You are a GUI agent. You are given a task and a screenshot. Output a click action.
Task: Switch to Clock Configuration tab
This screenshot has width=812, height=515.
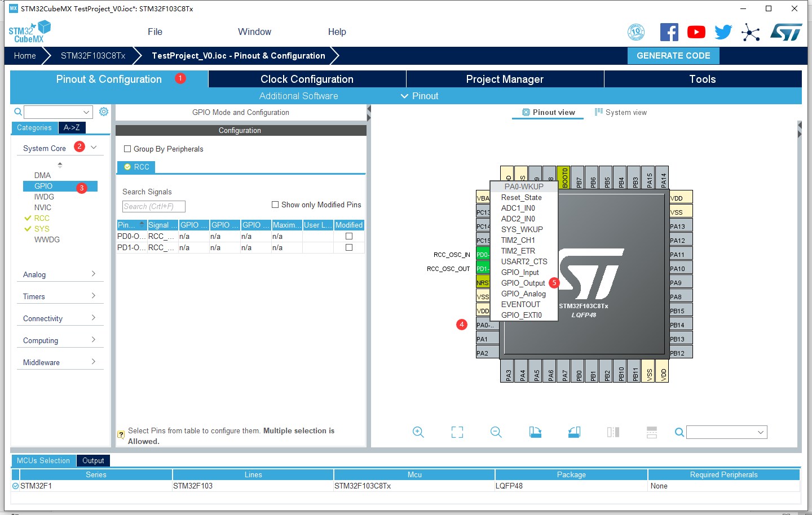307,79
